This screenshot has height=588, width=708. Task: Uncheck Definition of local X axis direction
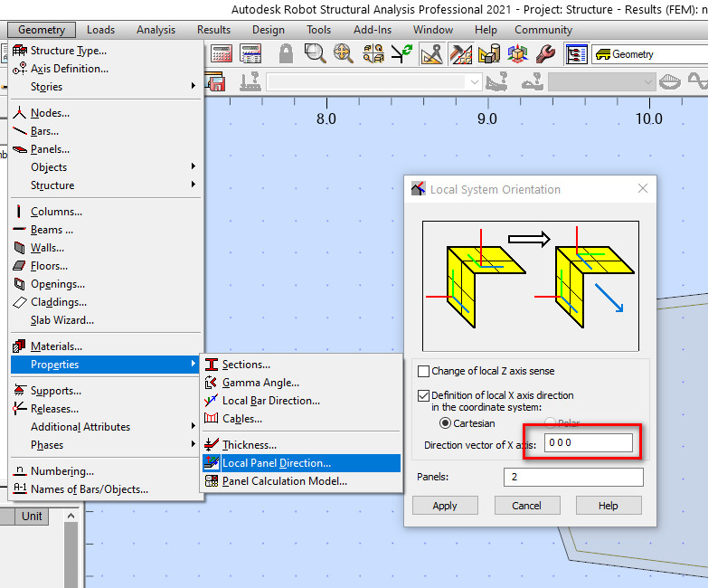423,395
